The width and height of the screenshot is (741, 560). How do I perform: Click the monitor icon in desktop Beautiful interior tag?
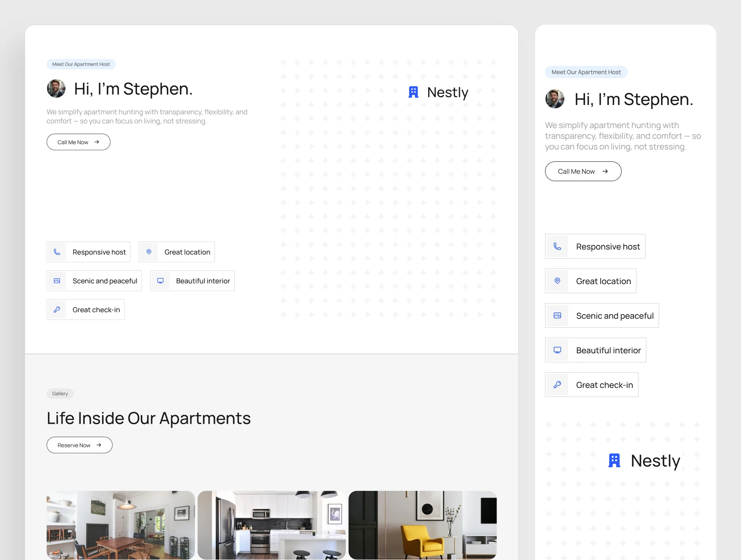(x=161, y=281)
